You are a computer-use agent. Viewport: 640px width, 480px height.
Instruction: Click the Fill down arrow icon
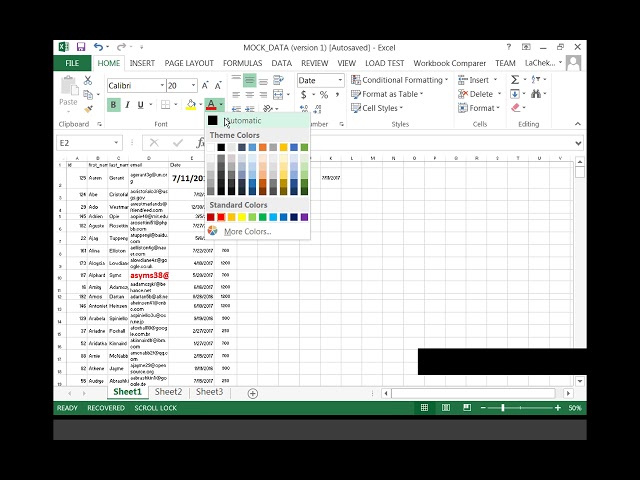(515, 94)
